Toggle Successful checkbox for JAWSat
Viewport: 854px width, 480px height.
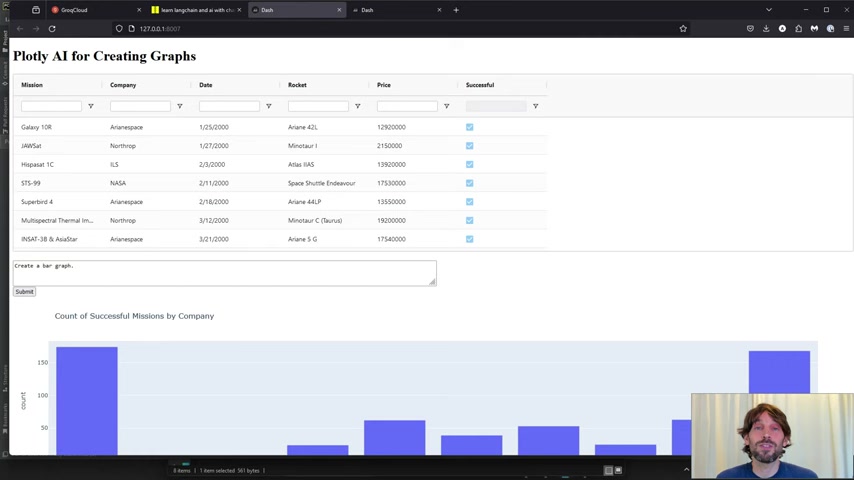pos(469,146)
